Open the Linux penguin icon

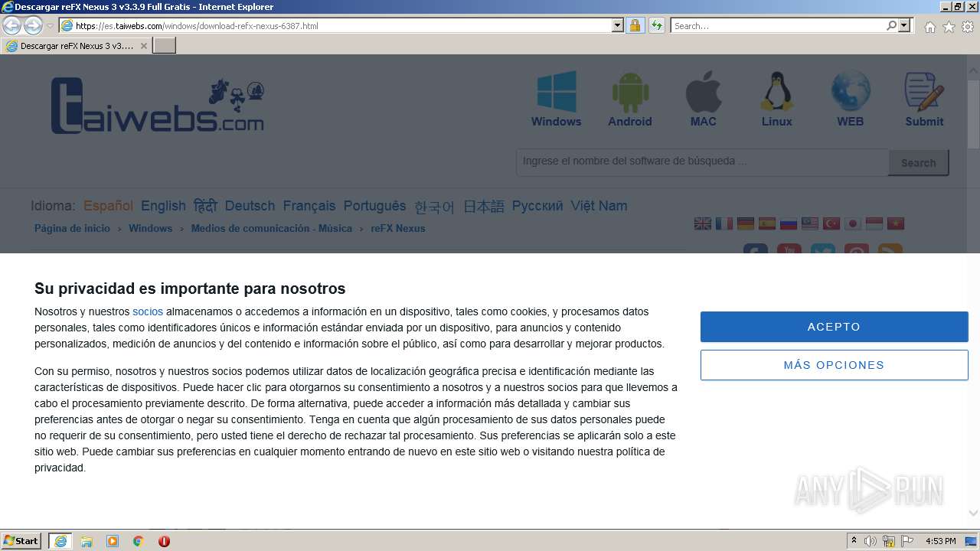(776, 92)
